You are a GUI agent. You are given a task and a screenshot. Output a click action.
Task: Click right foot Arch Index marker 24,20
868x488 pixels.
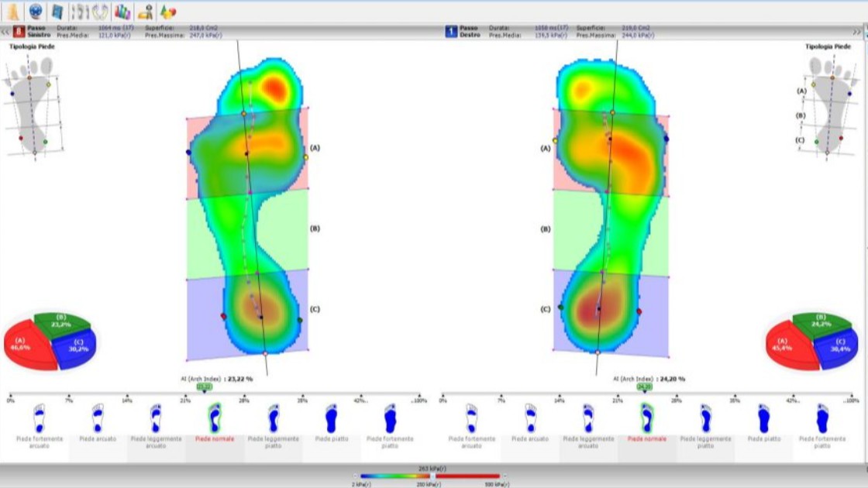[x=644, y=387]
